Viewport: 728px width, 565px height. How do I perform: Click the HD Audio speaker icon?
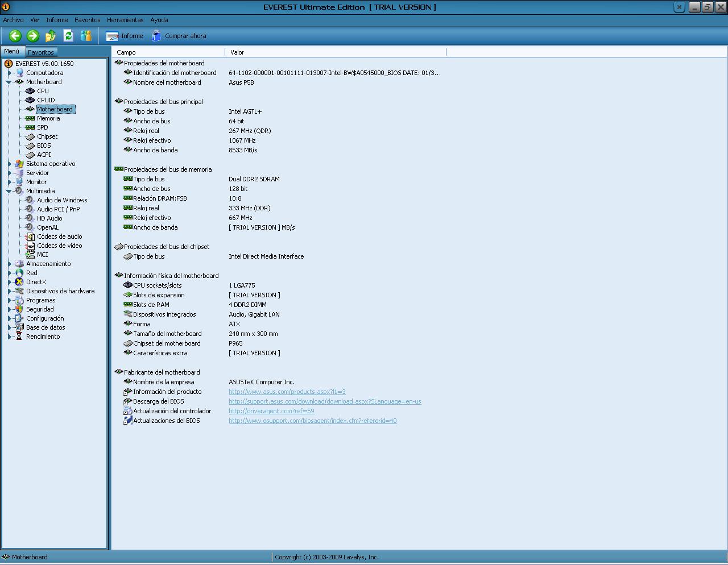(x=30, y=218)
